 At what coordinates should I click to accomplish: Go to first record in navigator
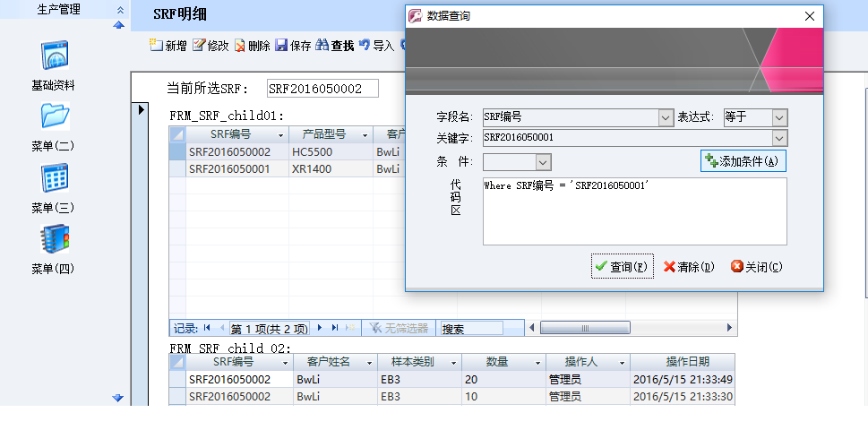(x=207, y=328)
